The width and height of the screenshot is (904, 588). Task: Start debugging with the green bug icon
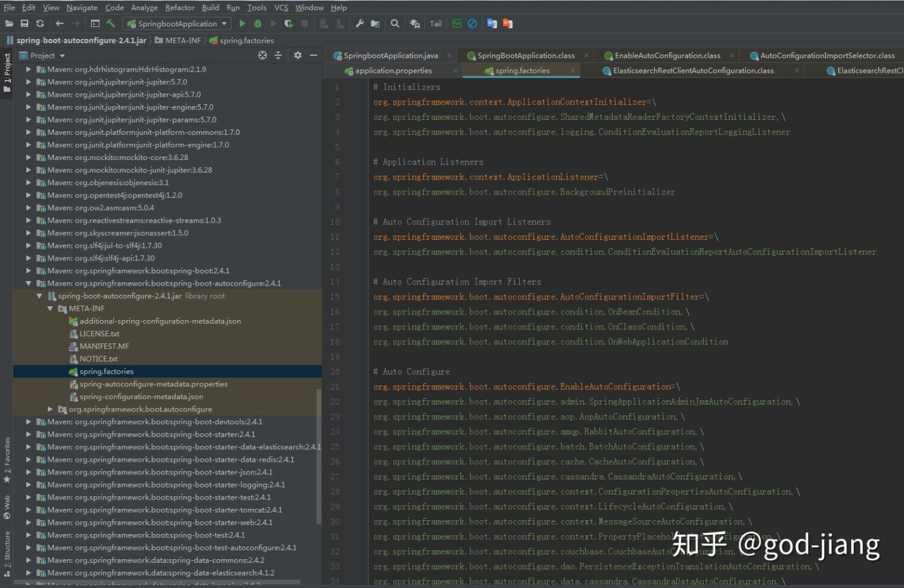coord(257,23)
